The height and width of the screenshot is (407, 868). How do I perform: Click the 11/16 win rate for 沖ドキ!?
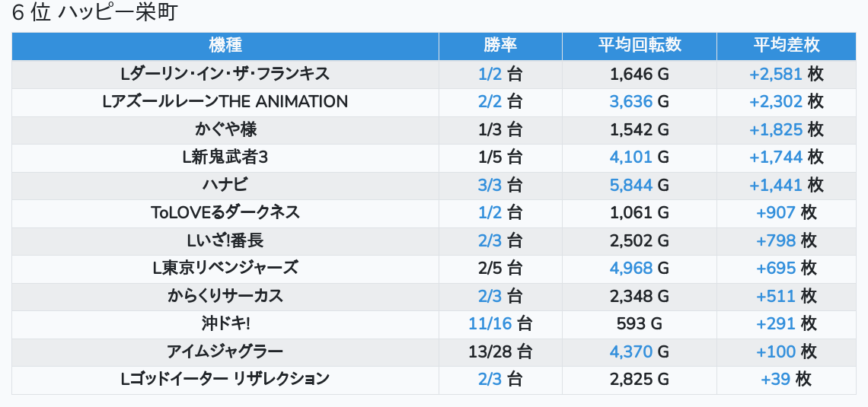coord(490,324)
